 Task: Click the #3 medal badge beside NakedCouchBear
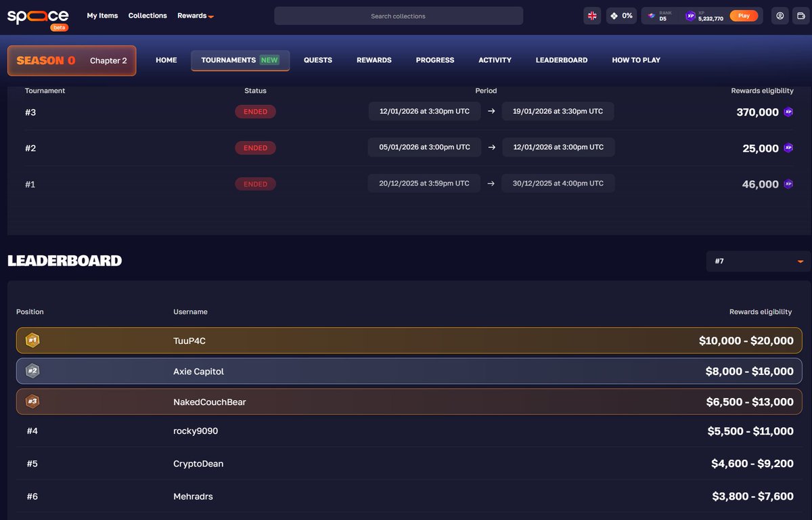pos(32,401)
